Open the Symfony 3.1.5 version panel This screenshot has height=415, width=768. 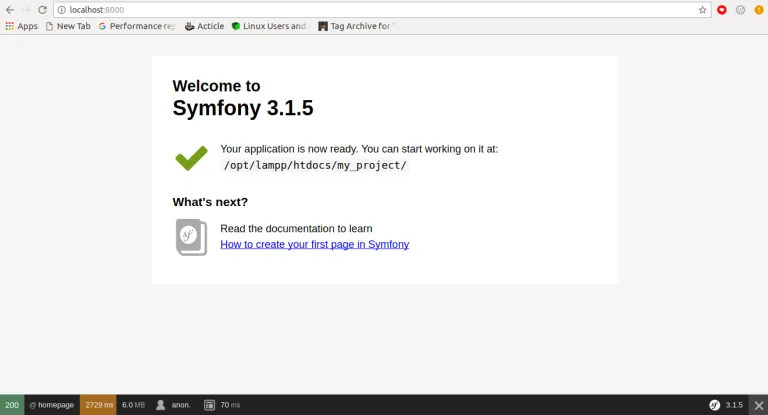[x=726, y=405]
